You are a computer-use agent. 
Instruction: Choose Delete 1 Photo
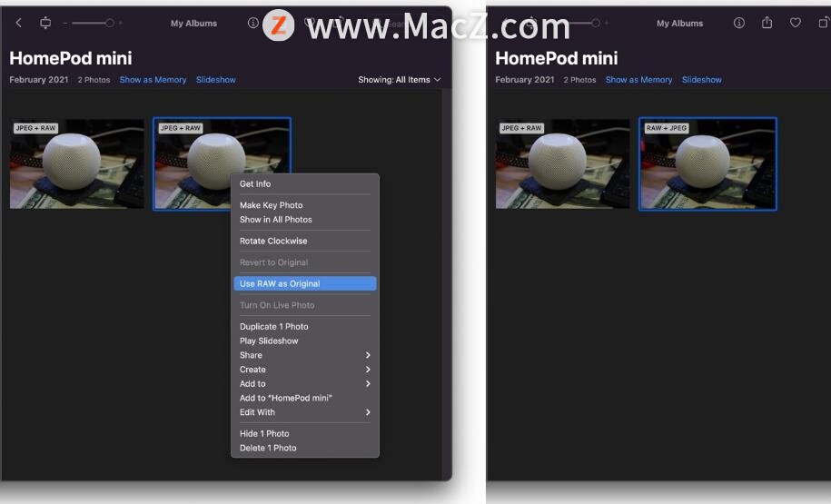(305, 448)
